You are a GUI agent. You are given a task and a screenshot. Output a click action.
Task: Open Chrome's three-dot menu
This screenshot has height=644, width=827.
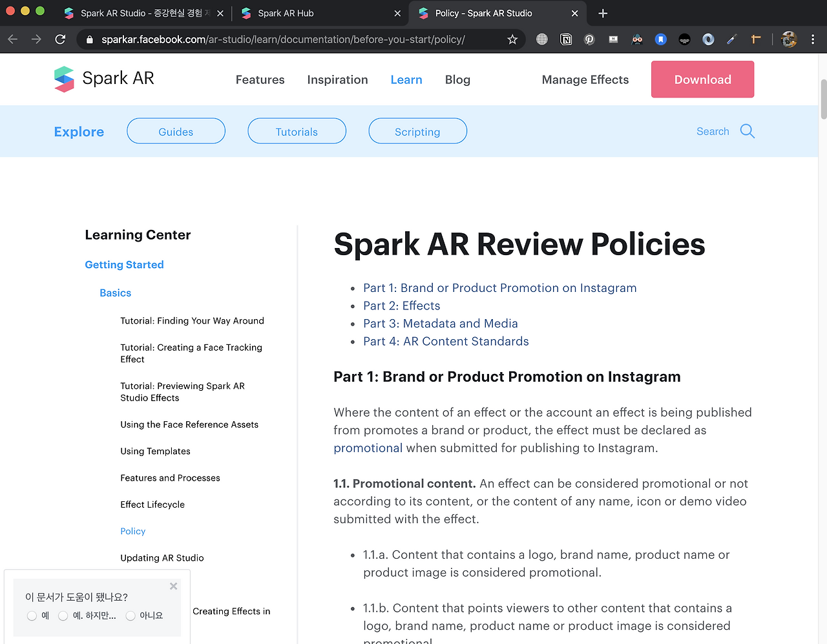pos(813,39)
